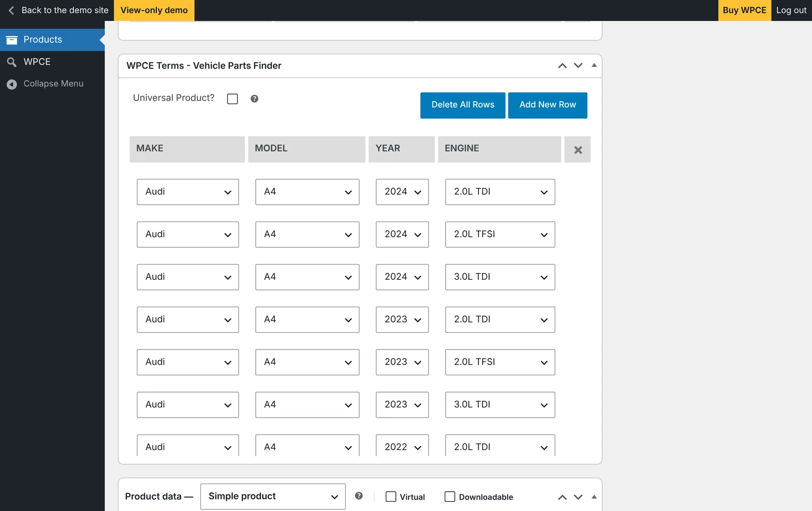This screenshot has height=511, width=812.
Task: Move WPCE Terms panel down
Action: (578, 66)
